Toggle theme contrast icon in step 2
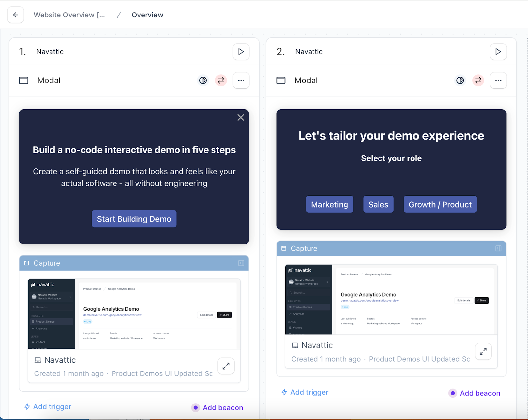Image resolution: width=528 pixels, height=420 pixels. coord(460,81)
